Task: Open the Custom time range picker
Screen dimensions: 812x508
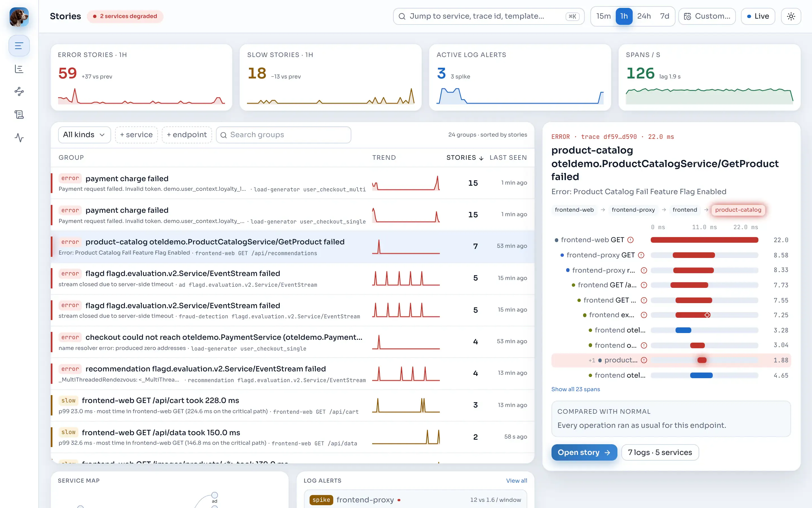Action: point(707,16)
